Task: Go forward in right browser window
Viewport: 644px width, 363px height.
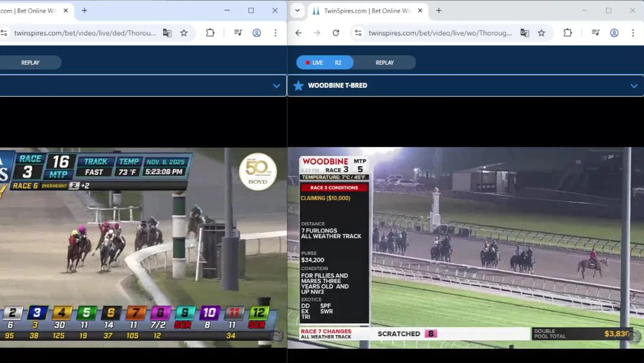Action: 317,33
